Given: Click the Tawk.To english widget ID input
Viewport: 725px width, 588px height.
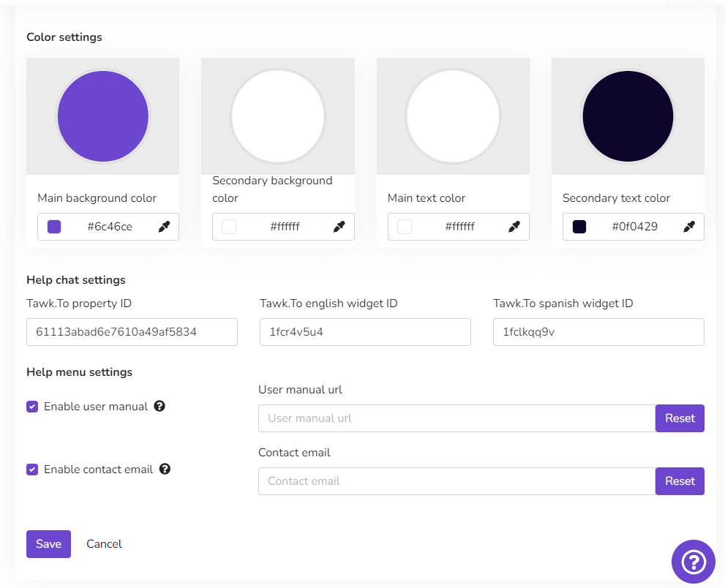Looking at the screenshot, I should 365,332.
